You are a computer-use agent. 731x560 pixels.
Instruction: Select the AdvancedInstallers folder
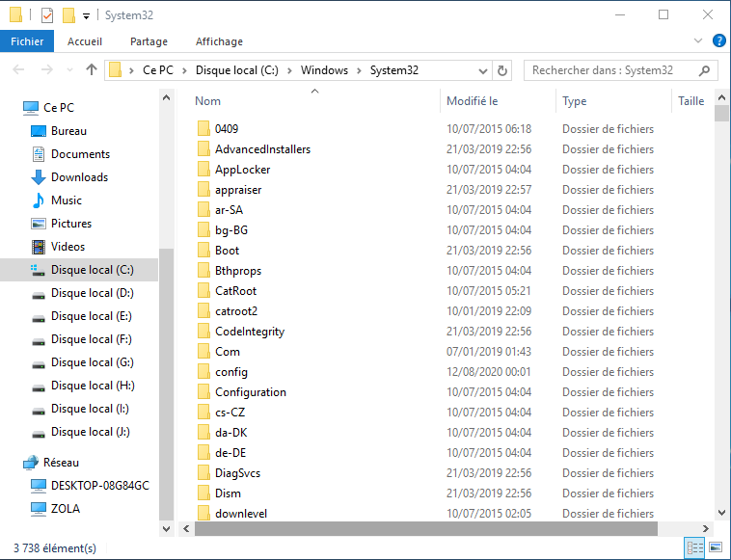coord(262,149)
